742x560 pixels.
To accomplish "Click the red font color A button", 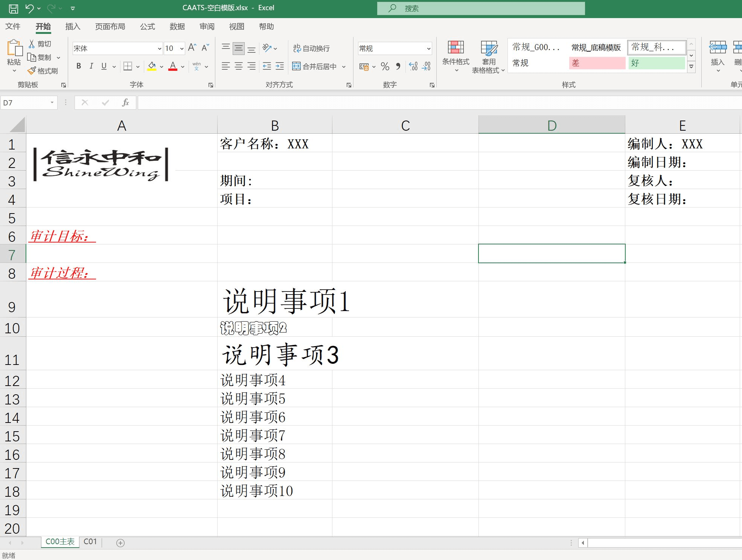I will [x=173, y=67].
